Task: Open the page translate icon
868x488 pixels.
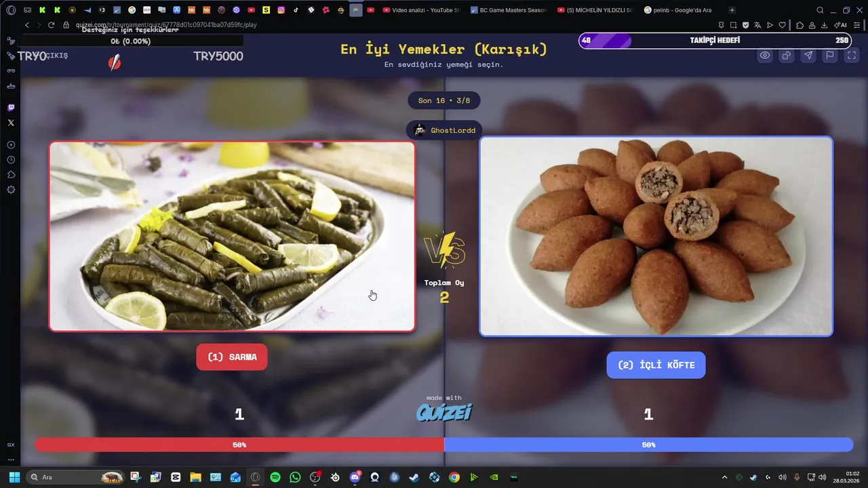Action: [x=757, y=25]
